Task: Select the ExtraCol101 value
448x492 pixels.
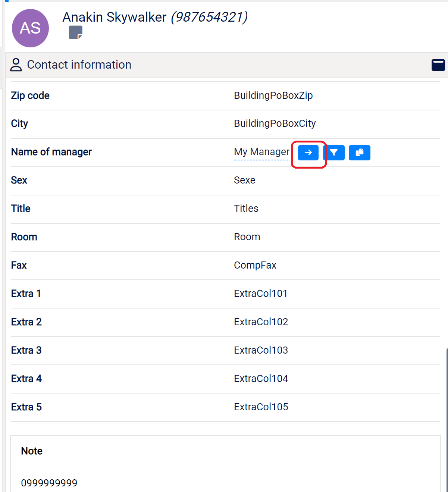Action: [x=260, y=294]
